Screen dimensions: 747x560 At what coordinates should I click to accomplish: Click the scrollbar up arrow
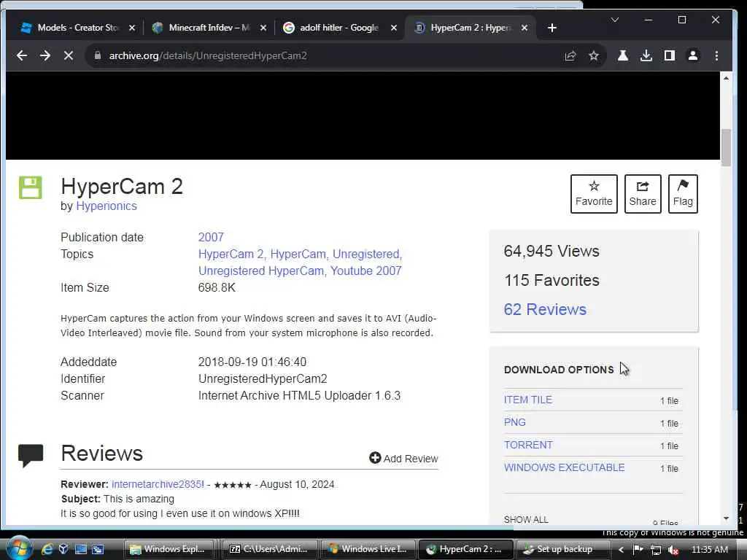point(726,77)
